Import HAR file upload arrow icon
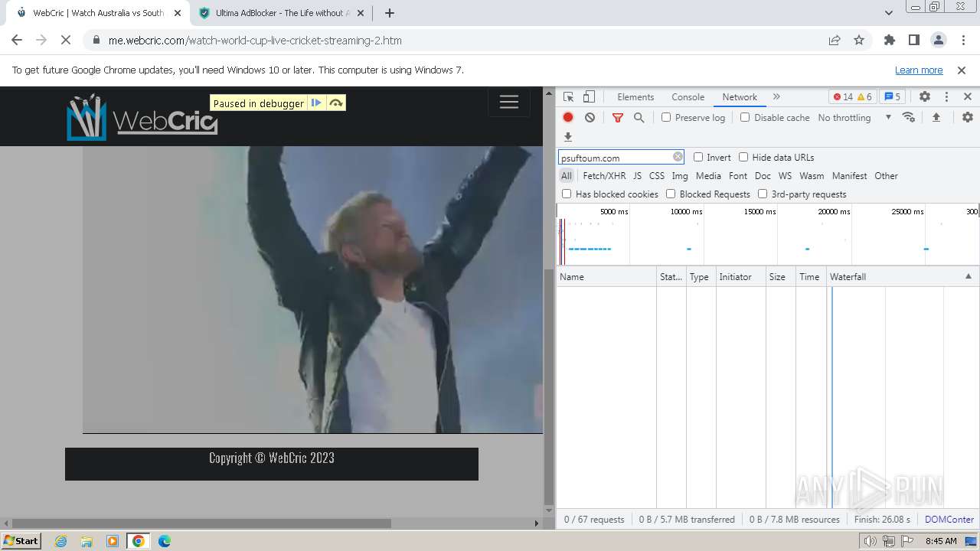The image size is (980, 551). click(936, 117)
